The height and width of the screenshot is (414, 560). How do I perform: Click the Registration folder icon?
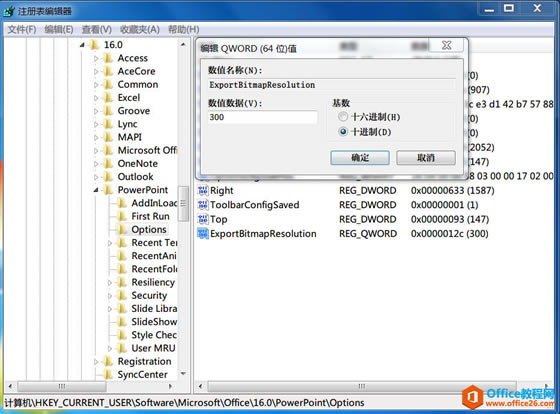coord(109,361)
